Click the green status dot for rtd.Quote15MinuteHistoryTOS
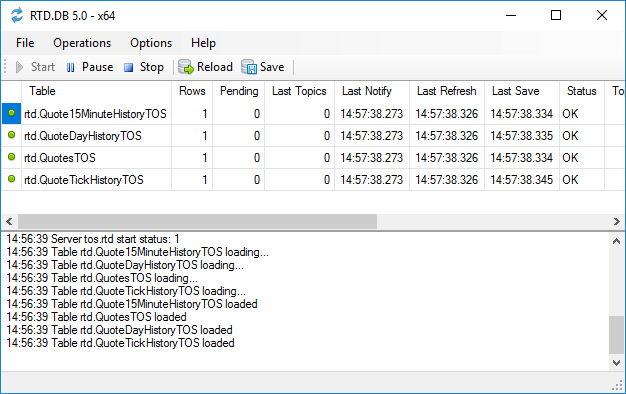 click(12, 113)
